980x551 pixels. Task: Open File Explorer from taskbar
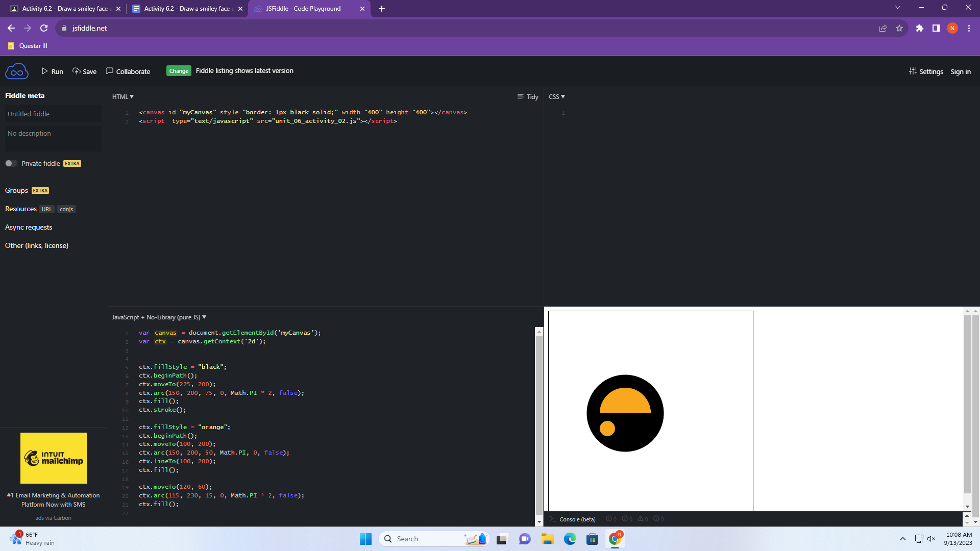point(547,539)
